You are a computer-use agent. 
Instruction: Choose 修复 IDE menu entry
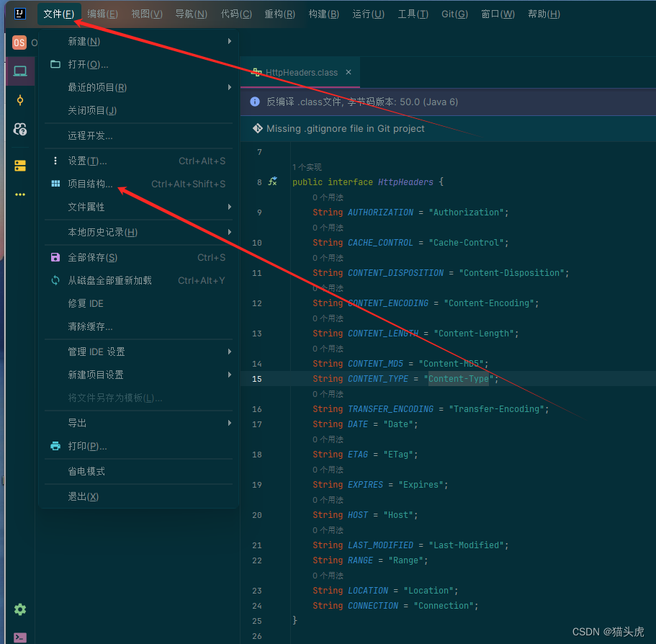(138, 303)
